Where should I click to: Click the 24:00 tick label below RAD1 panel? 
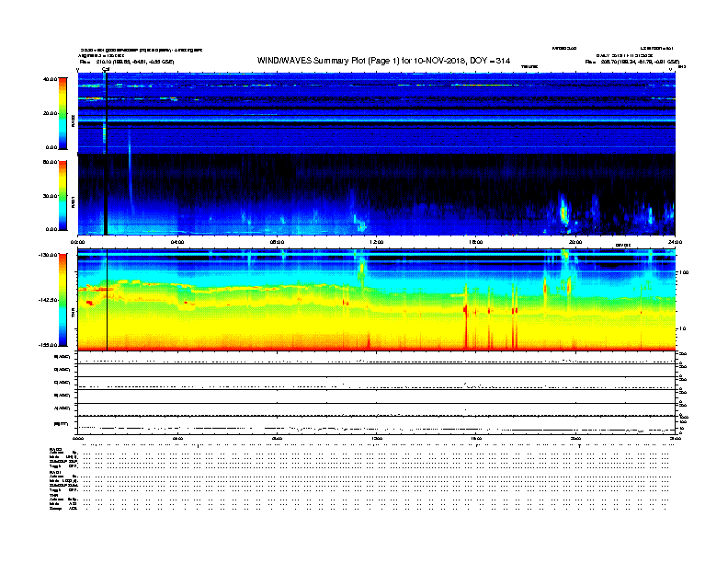click(x=675, y=242)
